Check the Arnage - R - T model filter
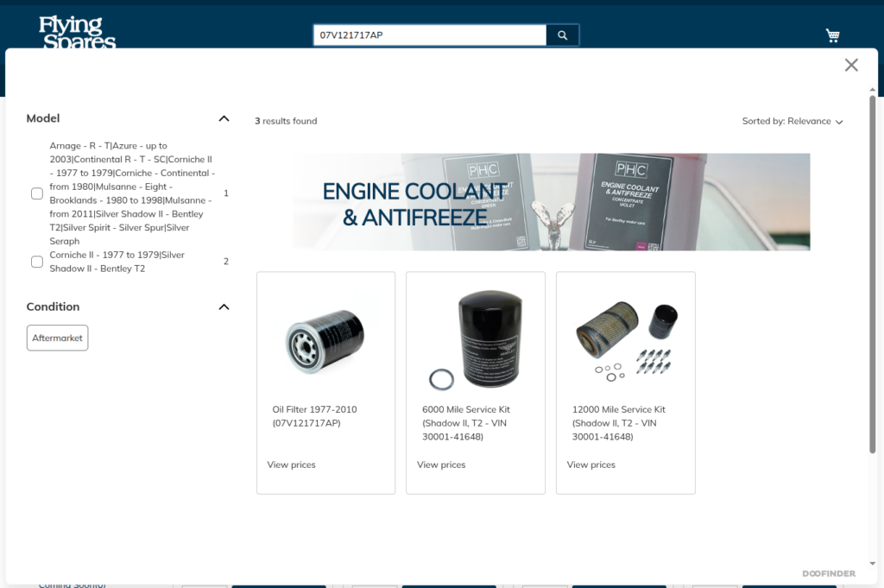Image resolution: width=884 pixels, height=588 pixels. [x=36, y=193]
